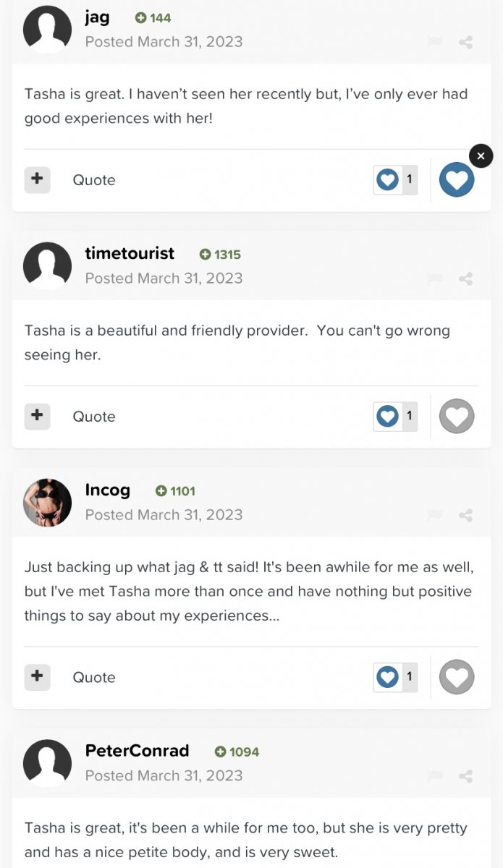Screen dimensions: 503x868
Task: Open PeterConrad's profile link
Action: pyautogui.click(x=137, y=751)
